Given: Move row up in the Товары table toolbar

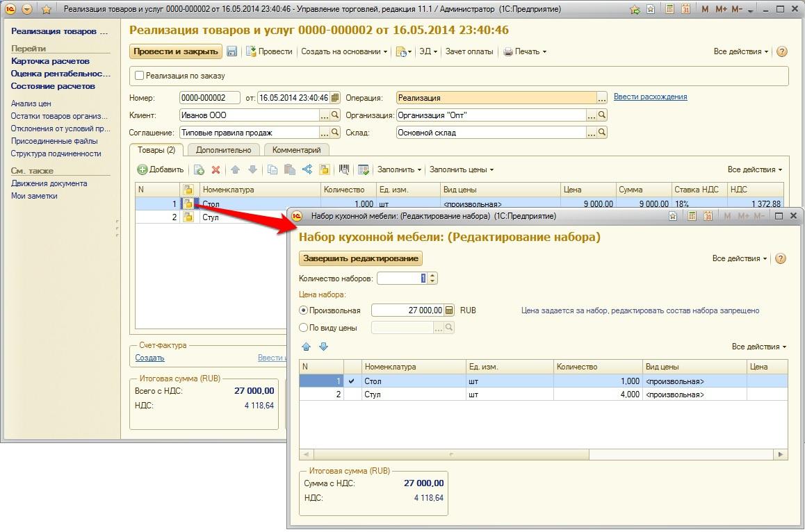Looking at the screenshot, I should tap(235, 169).
